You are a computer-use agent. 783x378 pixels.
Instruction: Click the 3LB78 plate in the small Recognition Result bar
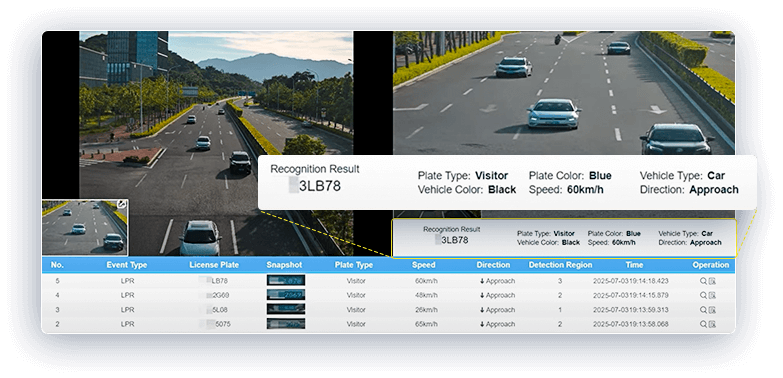(x=454, y=240)
